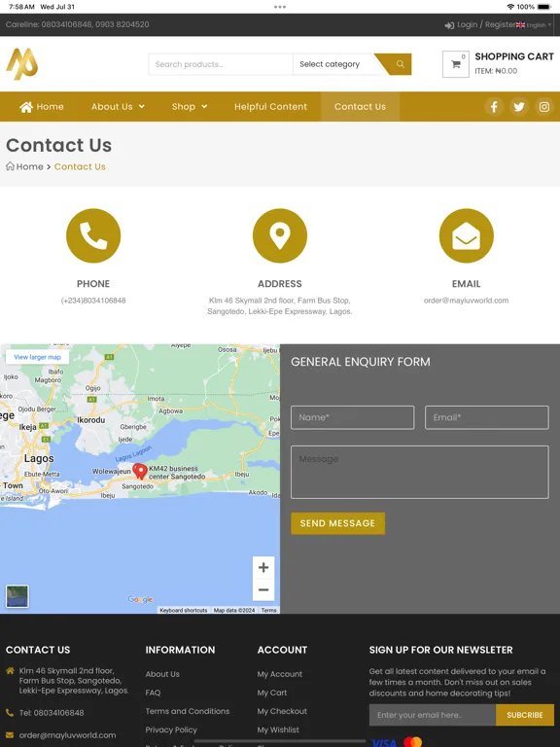Open the Instagram social icon
The height and width of the screenshot is (747, 560).
(544, 107)
